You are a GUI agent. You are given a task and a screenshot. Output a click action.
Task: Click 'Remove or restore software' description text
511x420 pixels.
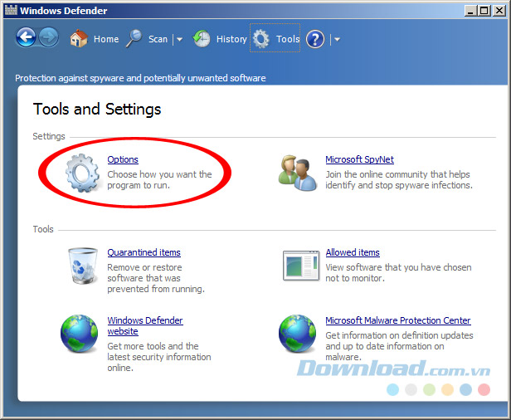click(156, 278)
